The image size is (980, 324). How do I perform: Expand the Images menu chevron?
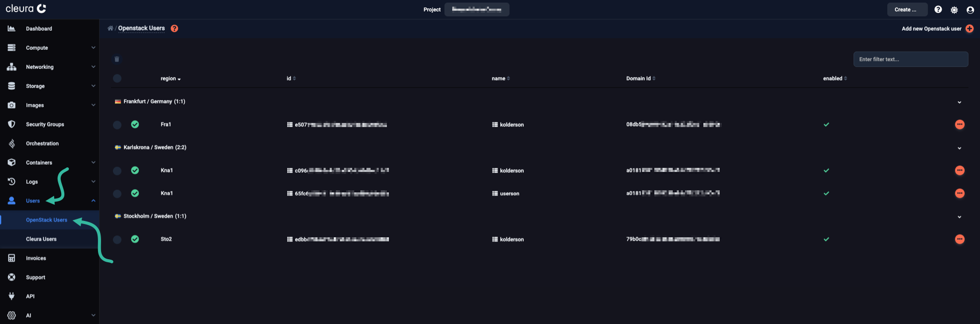(93, 105)
